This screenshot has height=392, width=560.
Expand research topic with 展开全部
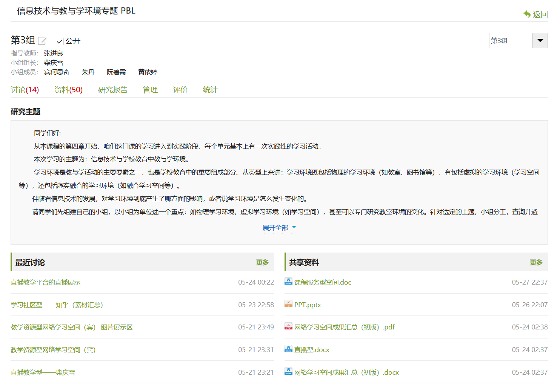pos(279,228)
